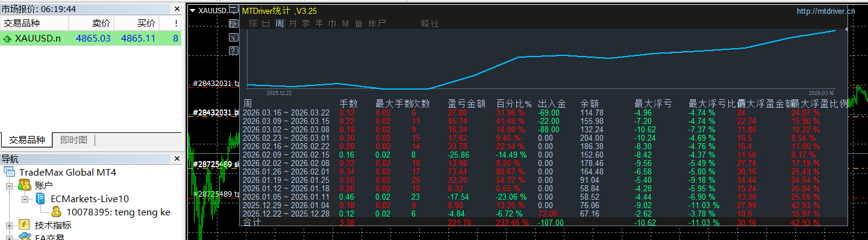Close the 市场报价 panel
868x240 pixels.
[x=176, y=9]
